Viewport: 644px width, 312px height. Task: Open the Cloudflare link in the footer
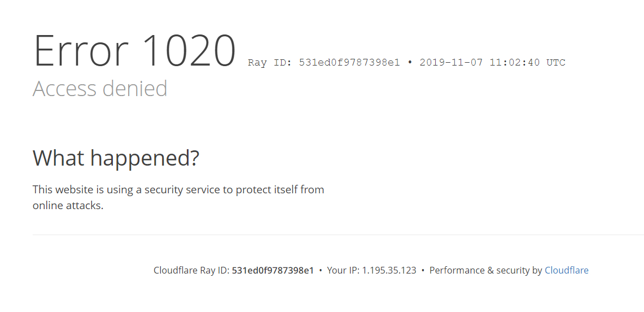566,270
